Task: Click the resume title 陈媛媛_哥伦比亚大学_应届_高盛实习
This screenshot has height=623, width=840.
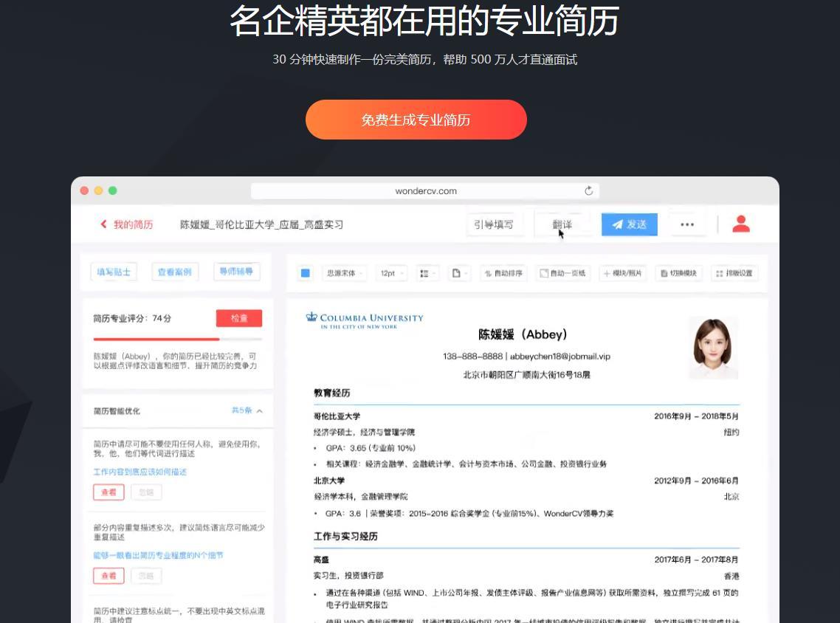Action: 261,224
